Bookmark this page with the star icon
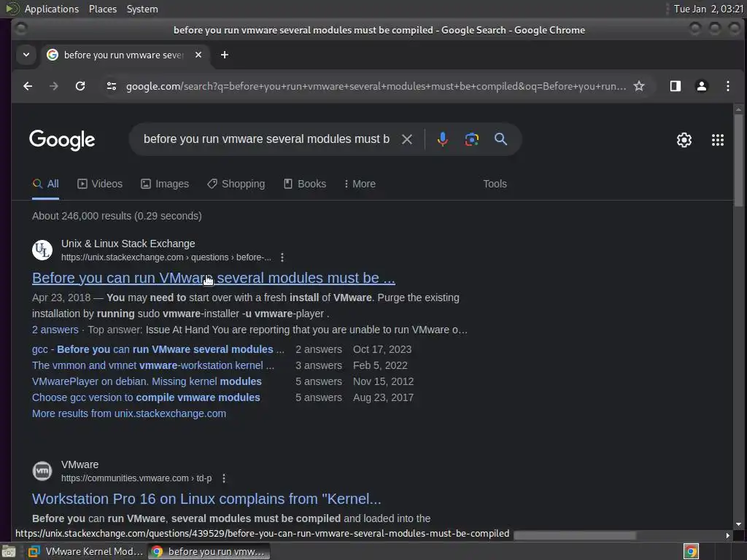 coord(639,86)
